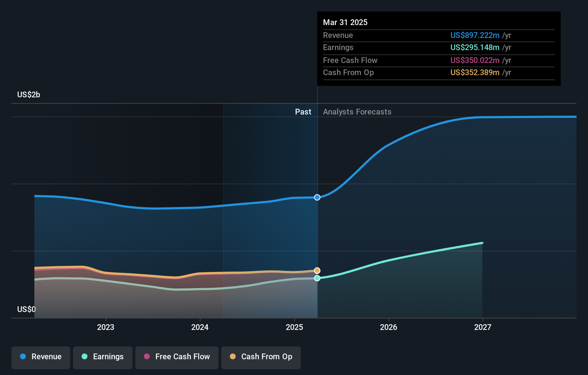The image size is (588, 375).
Task: Click the Revenue value US$897.222m
Action: [475, 35]
